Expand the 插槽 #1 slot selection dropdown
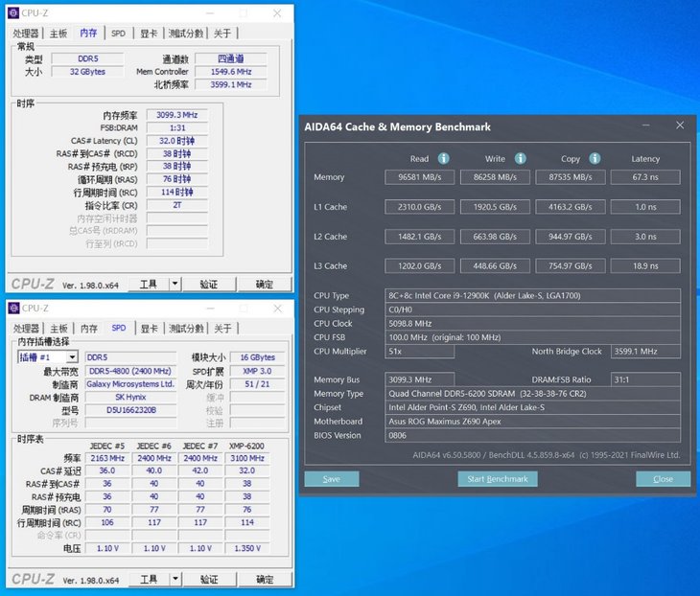 [x=72, y=357]
